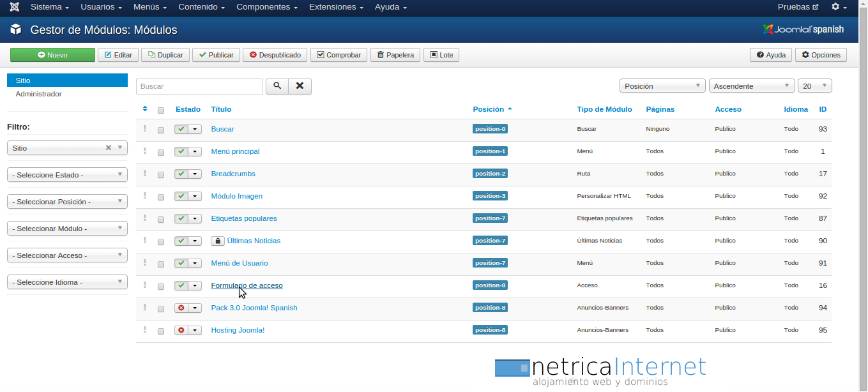Grab the drag handle of Breadcrumbs row
Viewport: 868px width, 392px height.
pyautogui.click(x=145, y=174)
